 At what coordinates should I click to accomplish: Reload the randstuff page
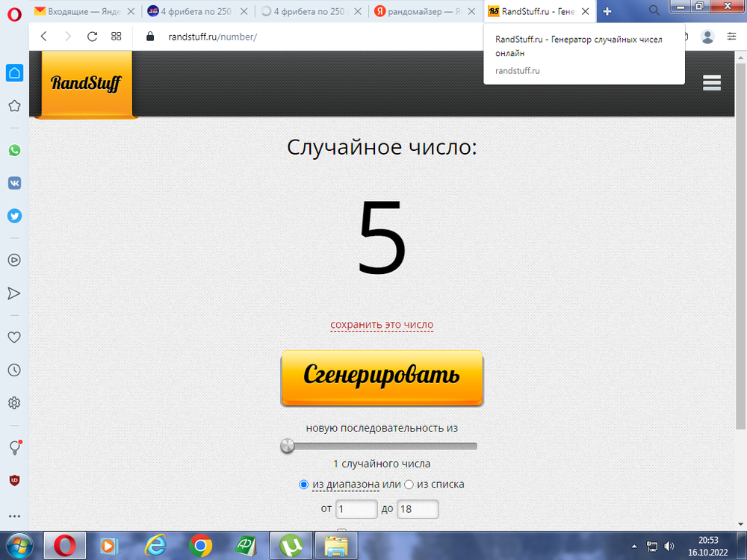(92, 37)
